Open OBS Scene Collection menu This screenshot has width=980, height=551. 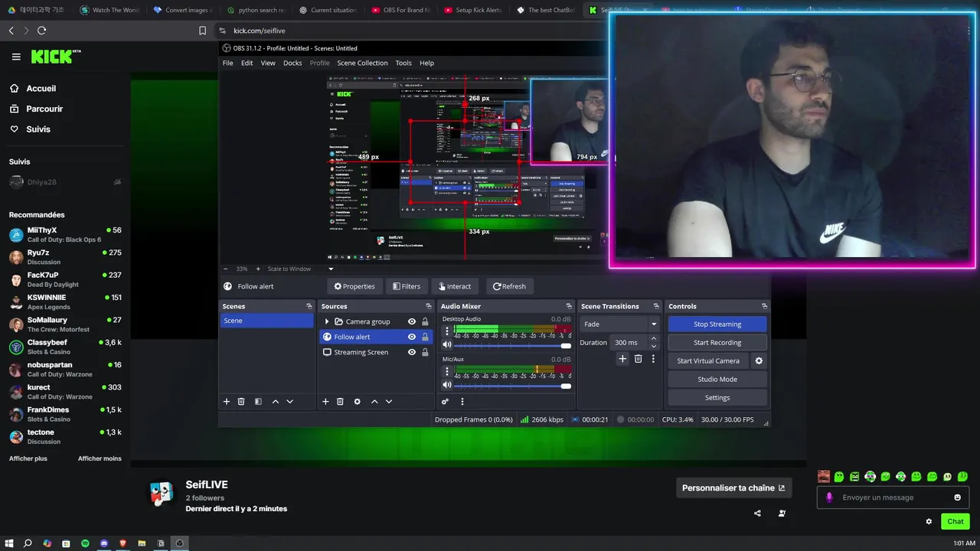(x=362, y=63)
